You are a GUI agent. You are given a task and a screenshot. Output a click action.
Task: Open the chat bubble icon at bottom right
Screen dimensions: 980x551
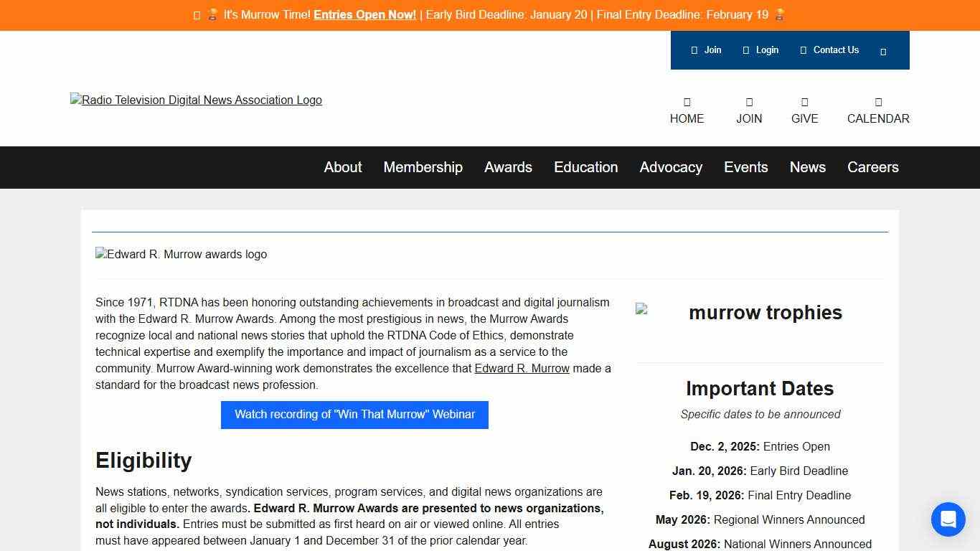pos(948,519)
